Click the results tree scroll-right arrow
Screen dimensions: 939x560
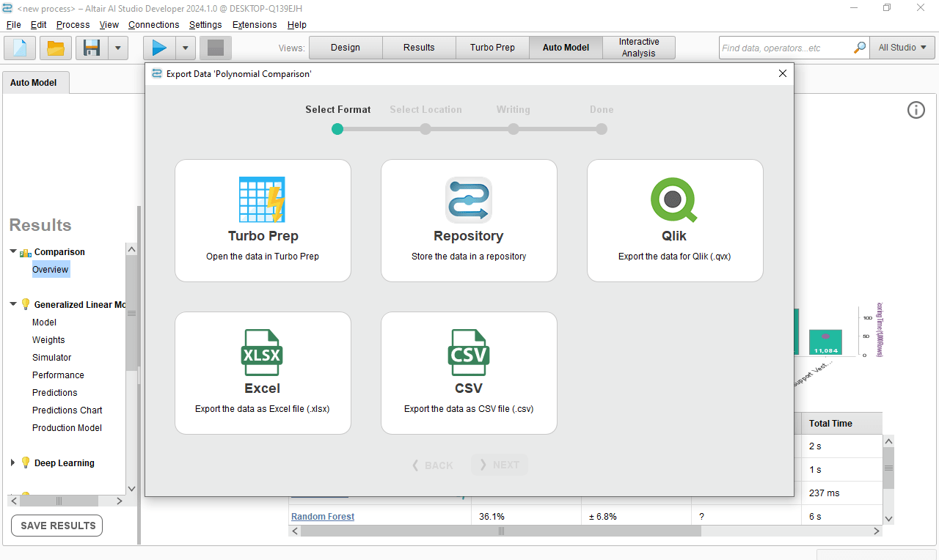[120, 501]
